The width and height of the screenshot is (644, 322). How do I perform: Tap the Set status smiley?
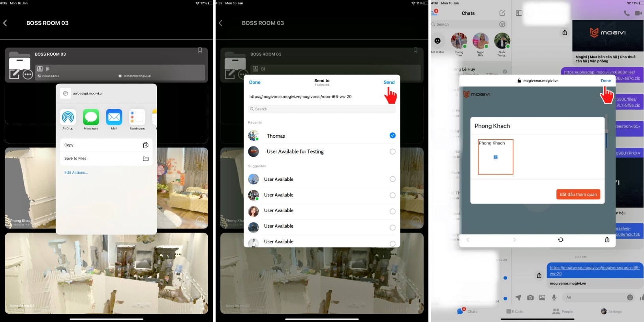tap(437, 41)
